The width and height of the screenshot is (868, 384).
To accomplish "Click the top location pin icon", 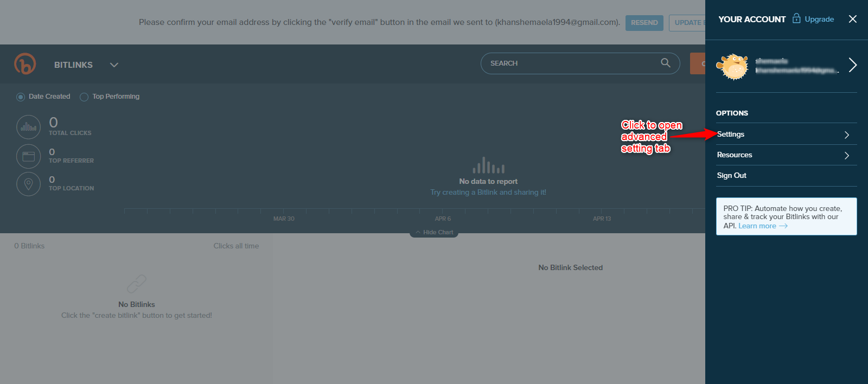I will (x=28, y=184).
